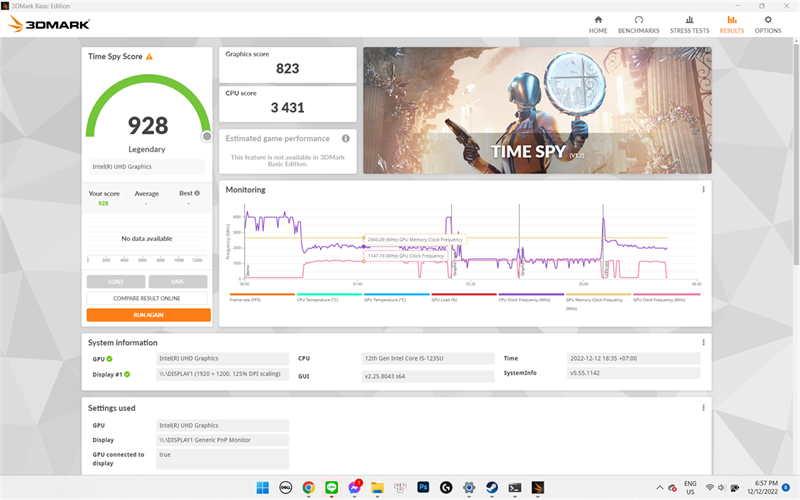800x500 pixels.
Task: Toggle the GPU Load (%) legend line
Action: pyautogui.click(x=464, y=297)
